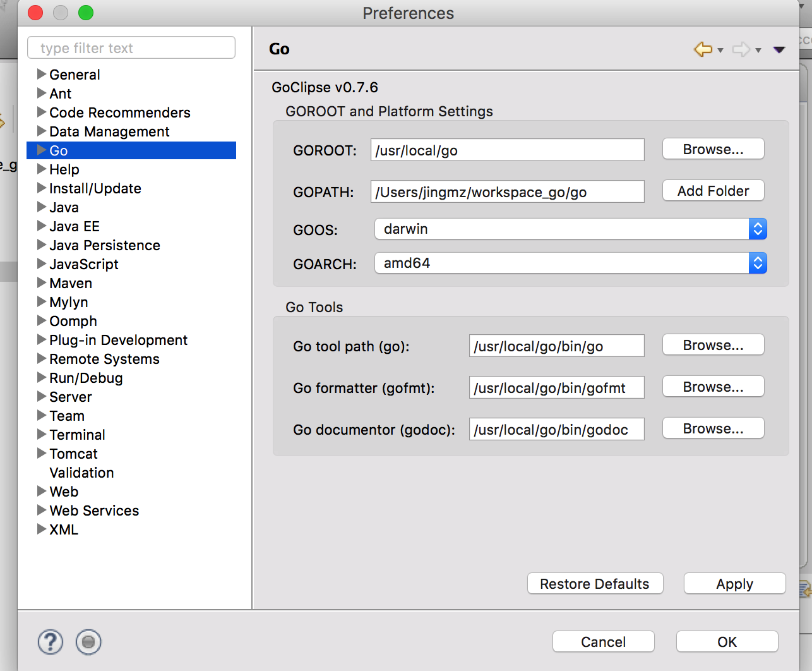Close the Preferences window with red button

click(35, 13)
